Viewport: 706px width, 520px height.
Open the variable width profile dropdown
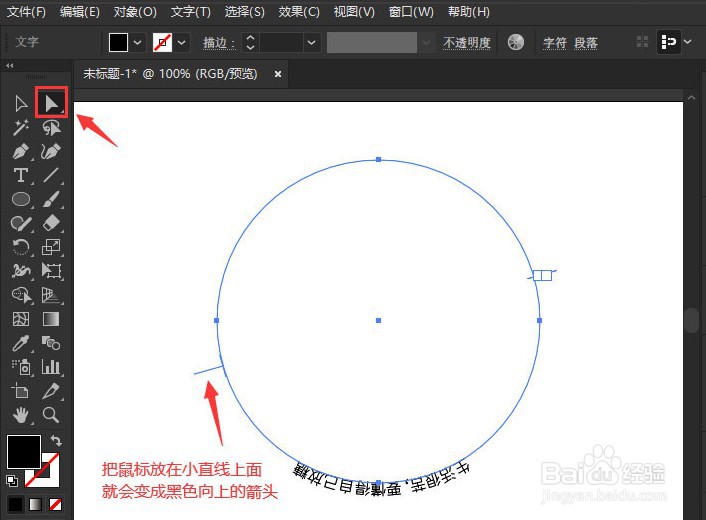coord(426,43)
